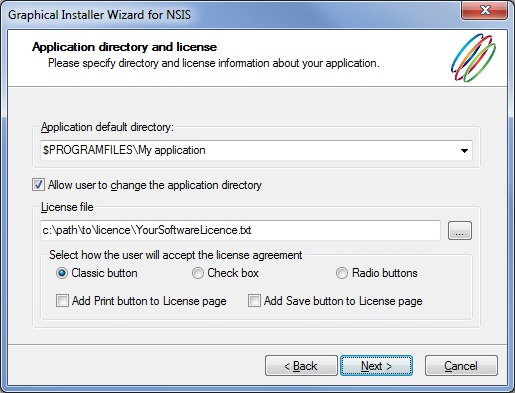Go to the Next wizard page
This screenshot has width=515, height=393.
click(376, 366)
